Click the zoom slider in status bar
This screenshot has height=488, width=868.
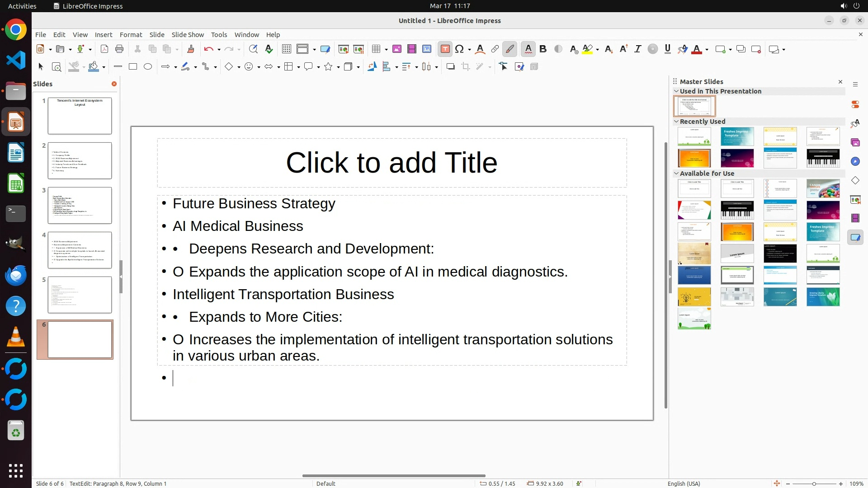814,483
